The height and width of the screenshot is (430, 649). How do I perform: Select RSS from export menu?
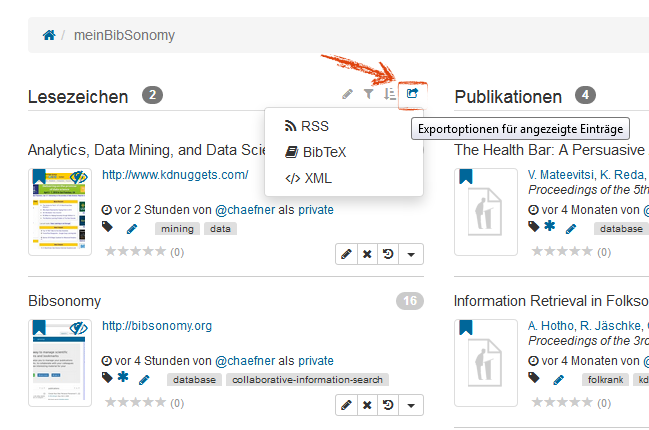coord(307,126)
